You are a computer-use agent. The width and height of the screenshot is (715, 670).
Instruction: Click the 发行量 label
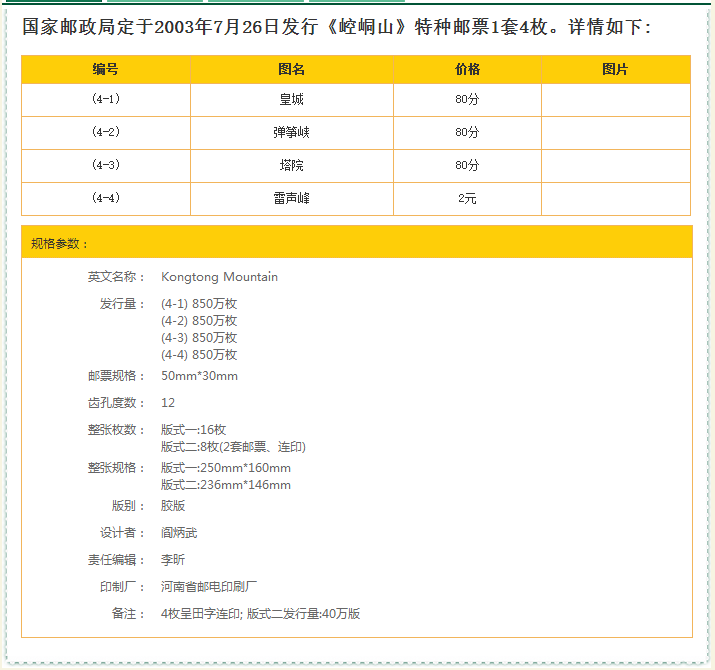tap(123, 304)
